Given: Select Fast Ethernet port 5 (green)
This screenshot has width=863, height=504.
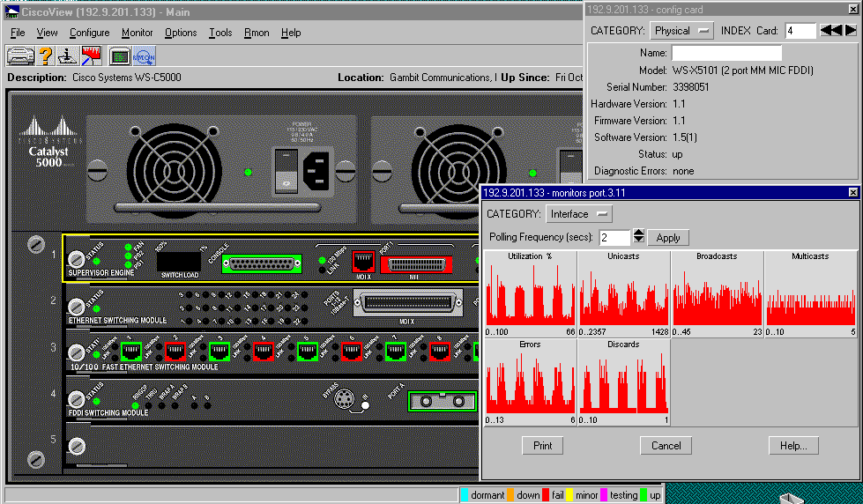Looking at the screenshot, I should [x=307, y=351].
